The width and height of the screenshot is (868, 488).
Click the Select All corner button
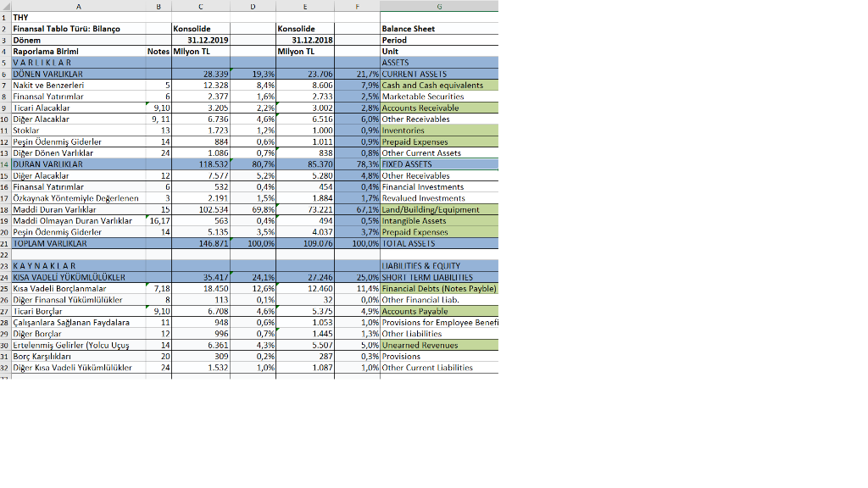(x=6, y=7)
